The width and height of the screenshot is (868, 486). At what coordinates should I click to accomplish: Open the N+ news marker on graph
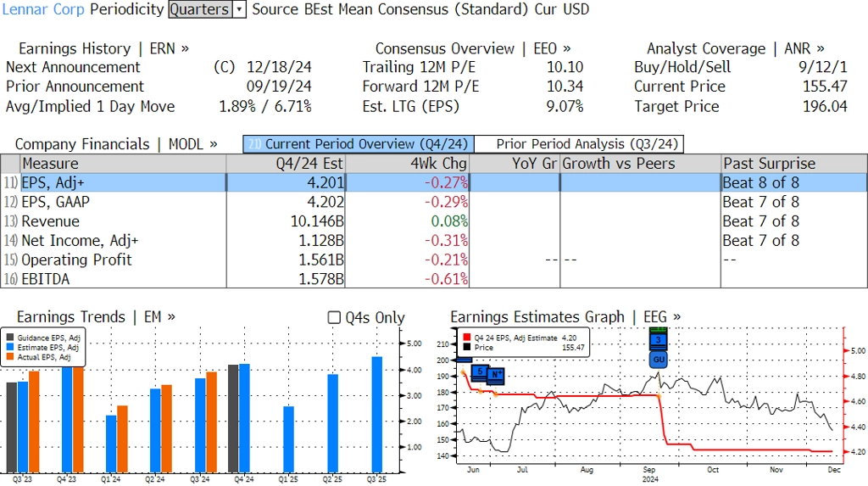point(495,376)
